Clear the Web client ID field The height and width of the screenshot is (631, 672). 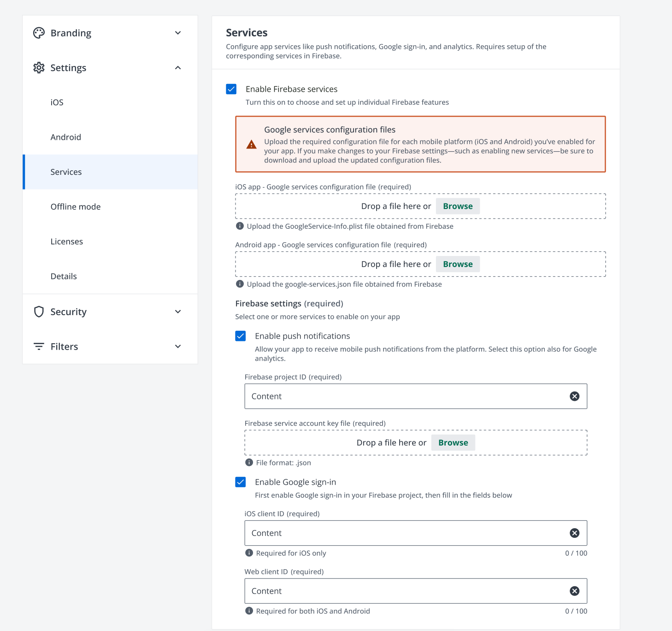point(574,591)
